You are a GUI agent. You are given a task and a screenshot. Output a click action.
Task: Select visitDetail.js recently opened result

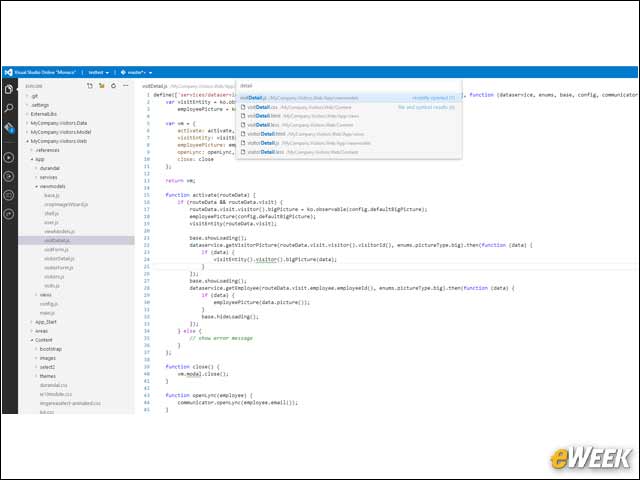349,98
